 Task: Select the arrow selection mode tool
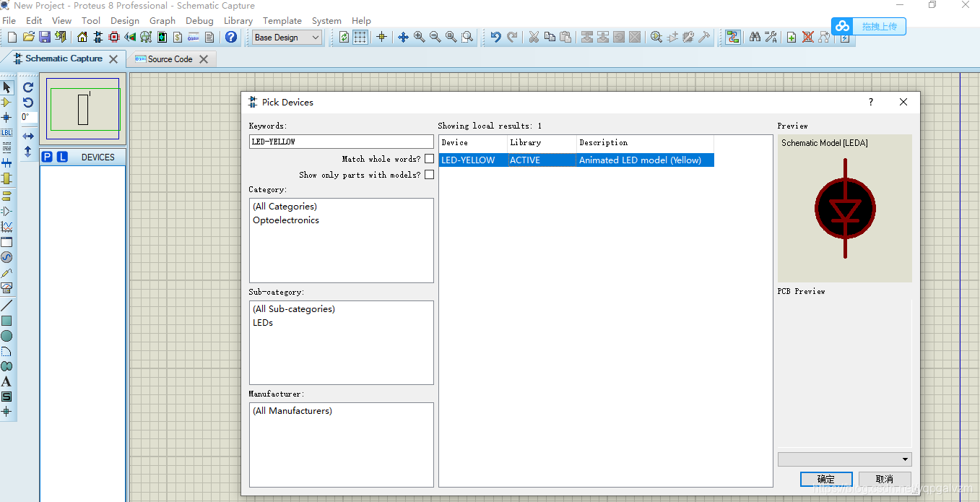coord(6,87)
